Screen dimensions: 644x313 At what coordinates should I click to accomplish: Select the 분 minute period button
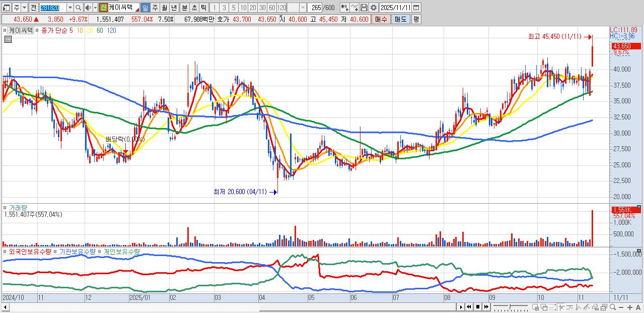coord(185,8)
